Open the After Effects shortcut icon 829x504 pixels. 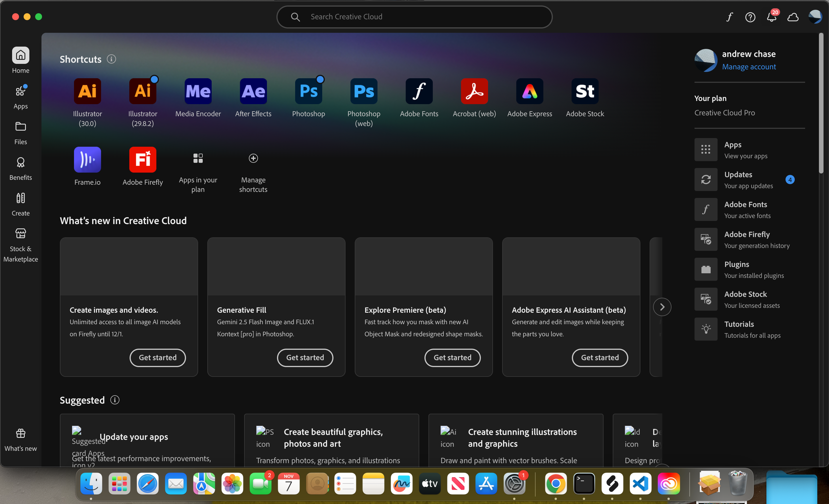point(253,91)
